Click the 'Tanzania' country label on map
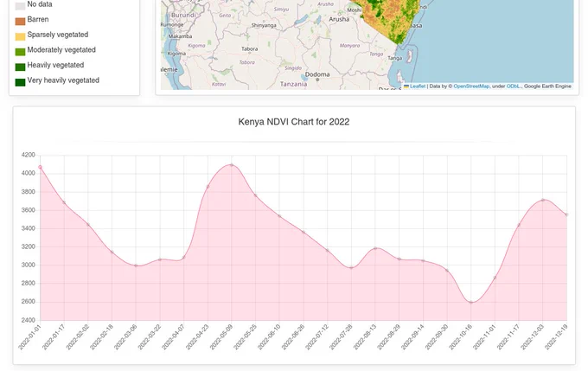 [x=294, y=85]
